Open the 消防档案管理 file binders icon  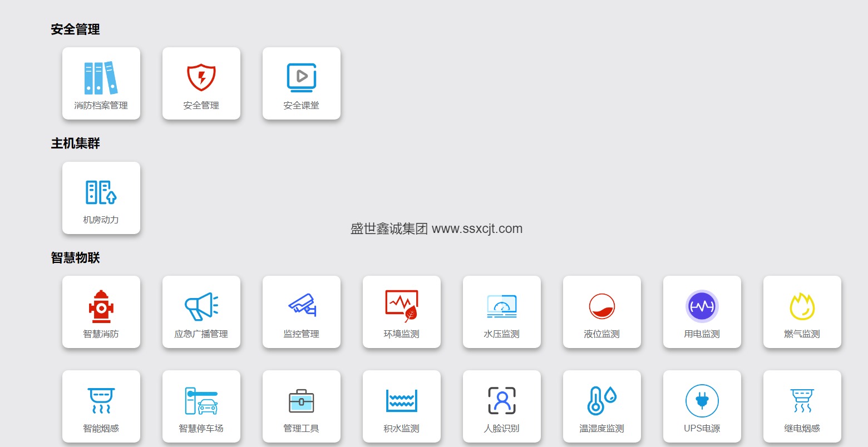click(101, 78)
